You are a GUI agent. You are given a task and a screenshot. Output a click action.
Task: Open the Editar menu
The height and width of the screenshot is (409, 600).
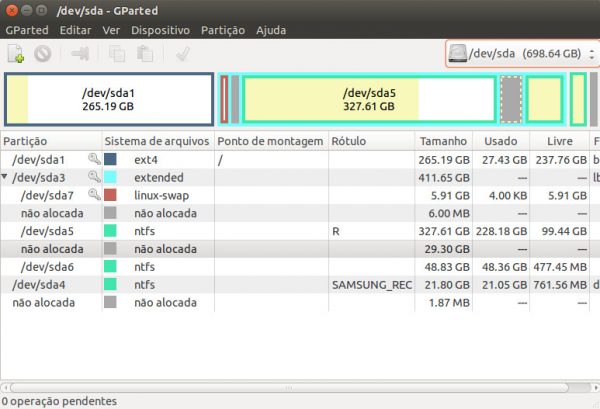click(75, 30)
